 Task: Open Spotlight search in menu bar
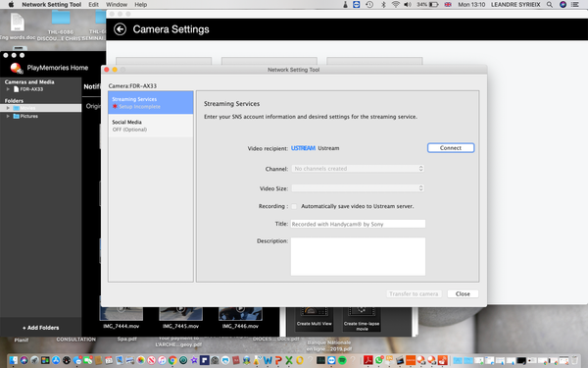pos(550,5)
